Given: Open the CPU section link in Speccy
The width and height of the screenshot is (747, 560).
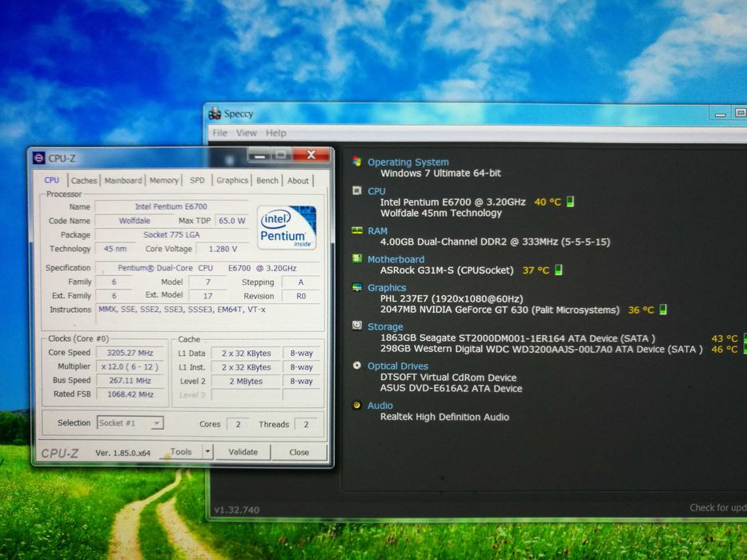Looking at the screenshot, I should pos(376,191).
